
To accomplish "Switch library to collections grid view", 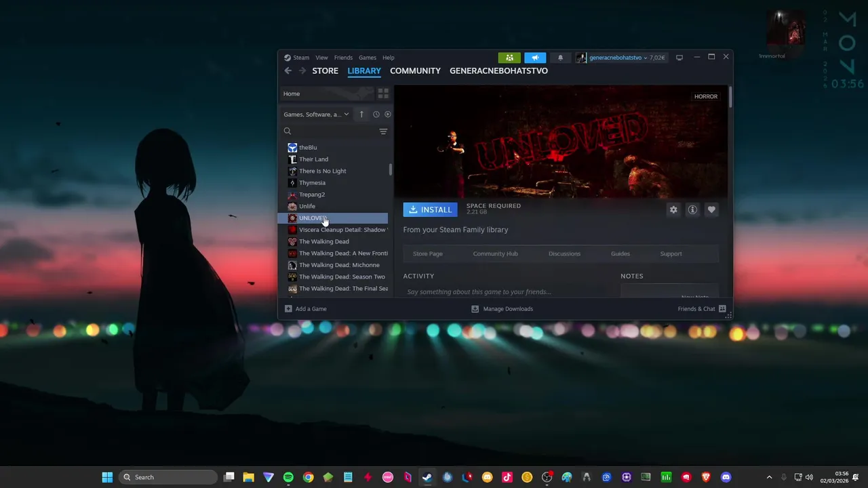I will (383, 94).
